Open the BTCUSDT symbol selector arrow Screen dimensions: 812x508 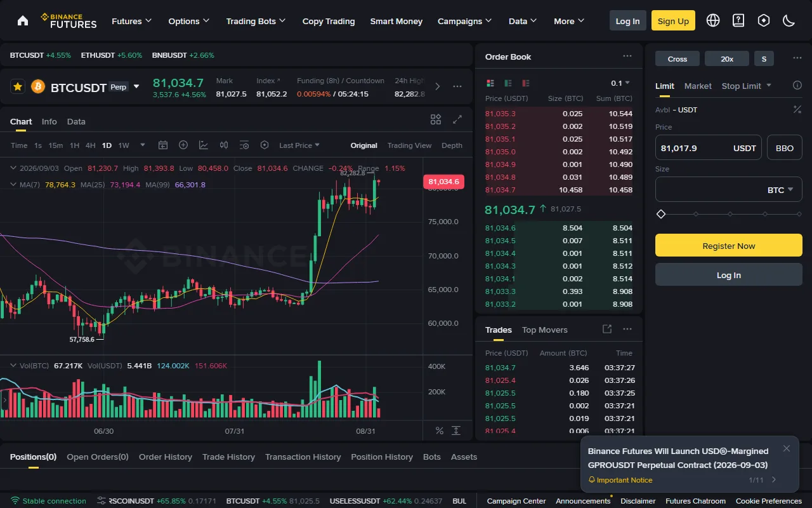pos(136,86)
